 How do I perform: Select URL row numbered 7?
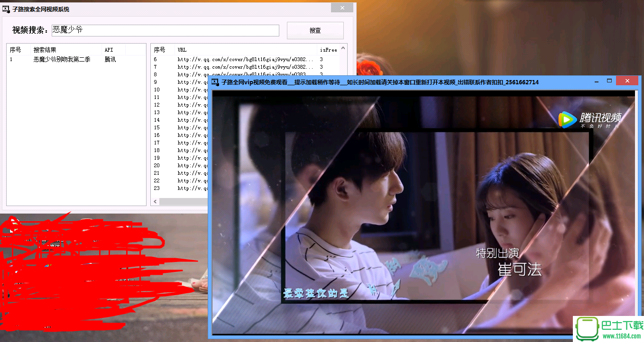(x=245, y=67)
